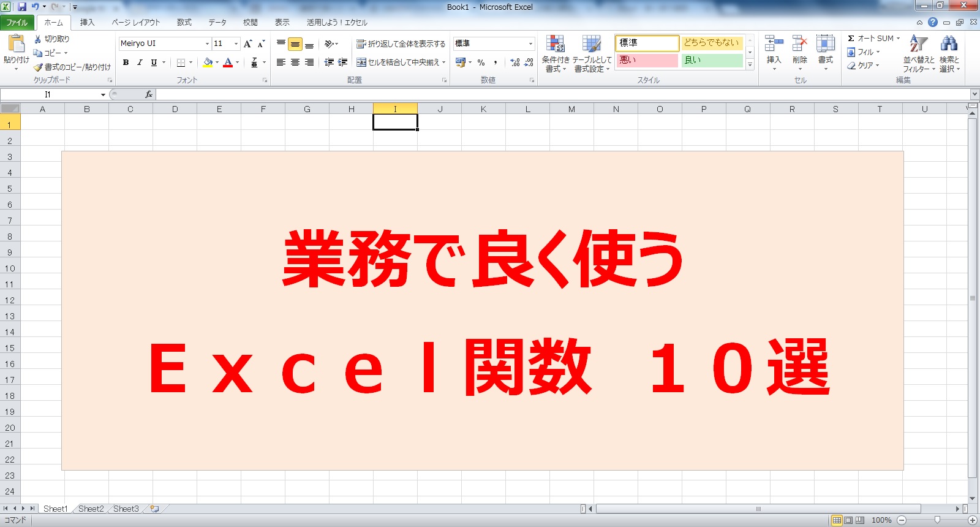The height and width of the screenshot is (527, 980).
Task: Open Conditional Formatting (条件付き書式)
Action: click(556, 53)
